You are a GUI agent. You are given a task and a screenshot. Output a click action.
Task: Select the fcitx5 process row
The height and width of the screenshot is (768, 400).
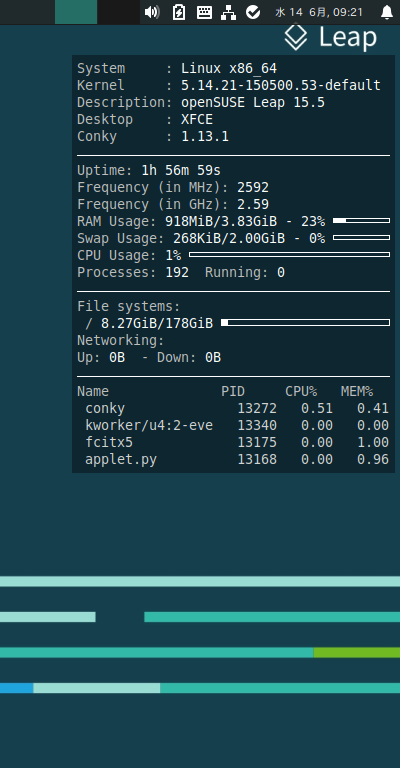point(233,443)
